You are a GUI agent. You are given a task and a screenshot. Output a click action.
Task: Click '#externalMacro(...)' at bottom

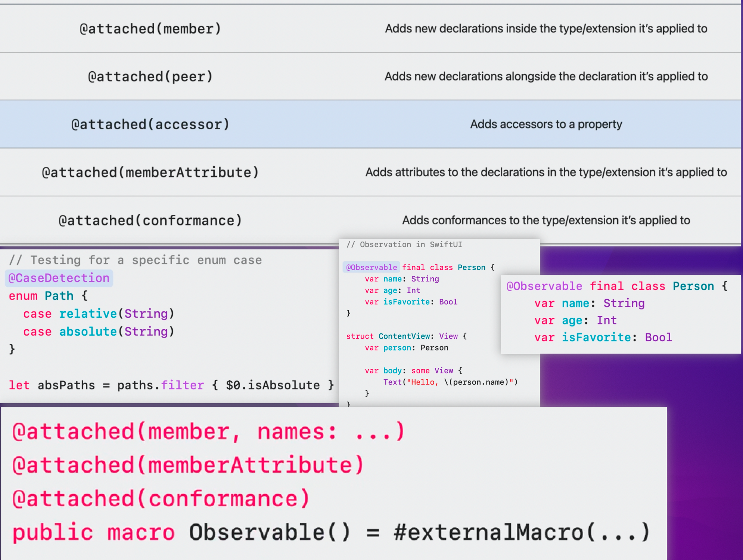[522, 532]
